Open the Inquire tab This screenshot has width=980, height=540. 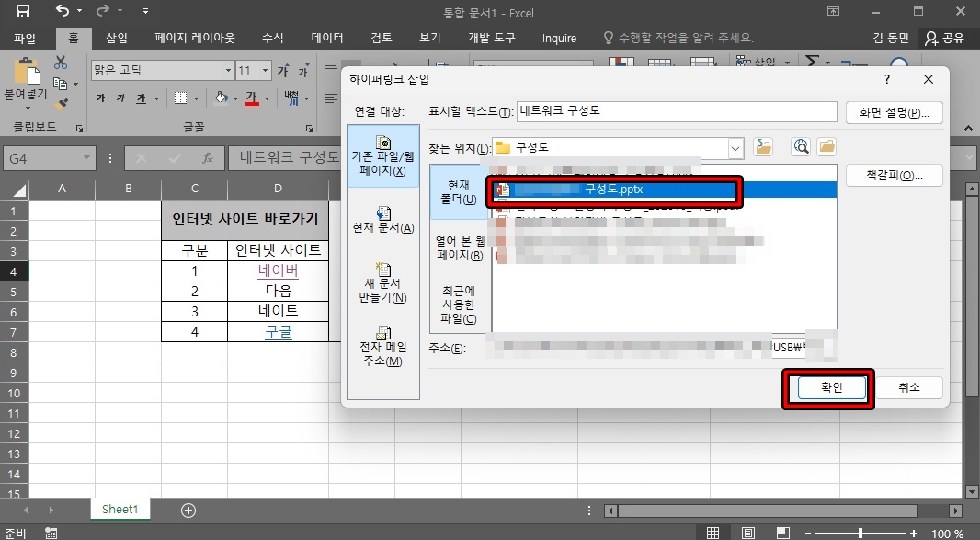[559, 38]
